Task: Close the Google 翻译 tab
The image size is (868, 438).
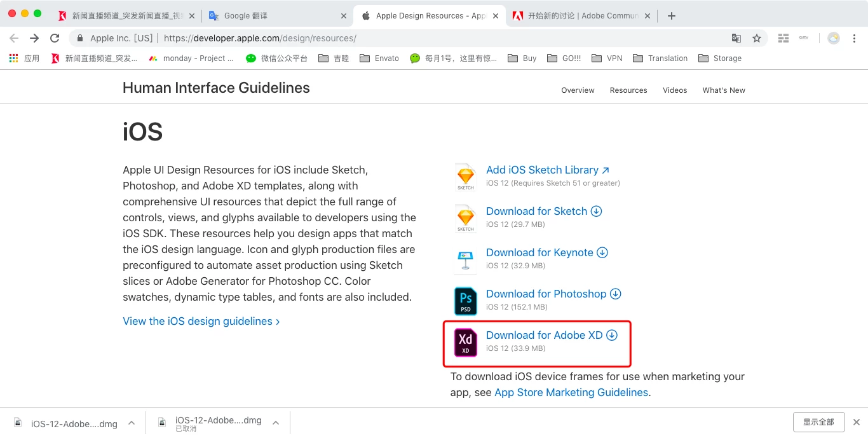Action: 344,16
